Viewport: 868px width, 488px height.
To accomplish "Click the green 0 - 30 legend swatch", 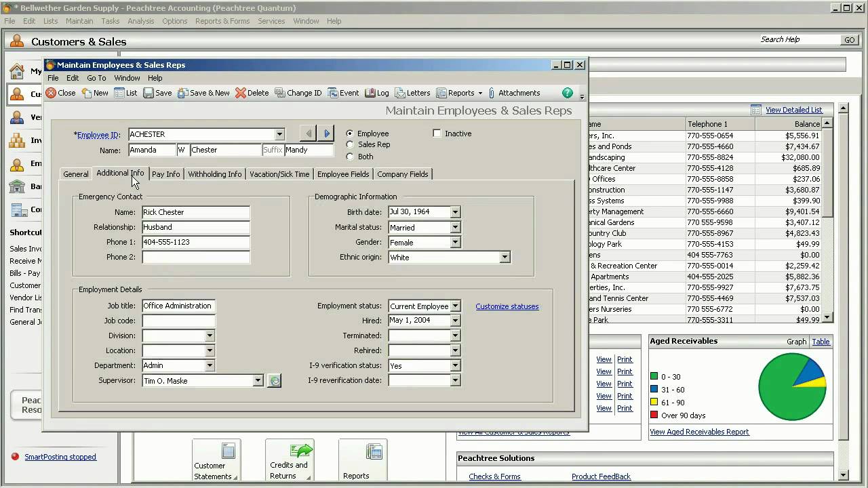I will (x=654, y=377).
